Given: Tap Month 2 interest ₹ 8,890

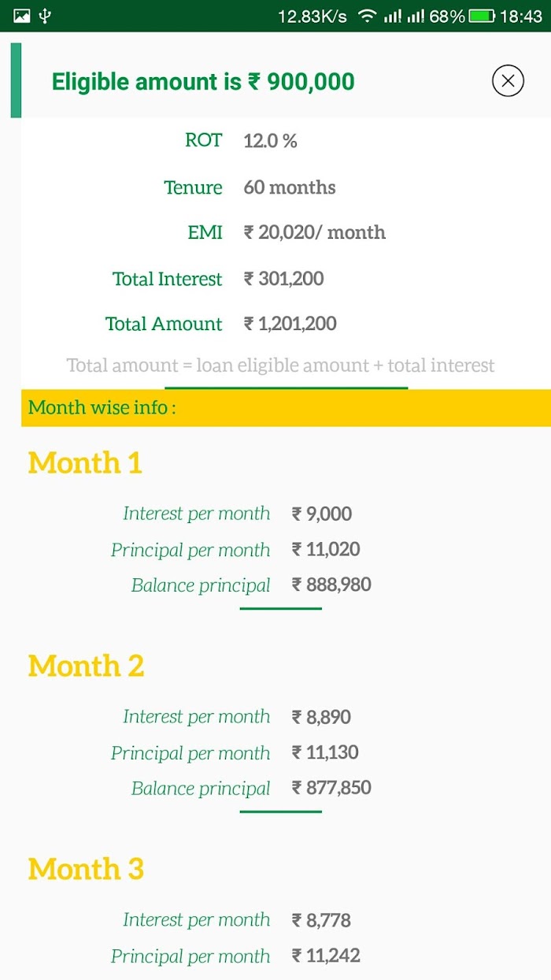Looking at the screenshot, I should point(321,717).
